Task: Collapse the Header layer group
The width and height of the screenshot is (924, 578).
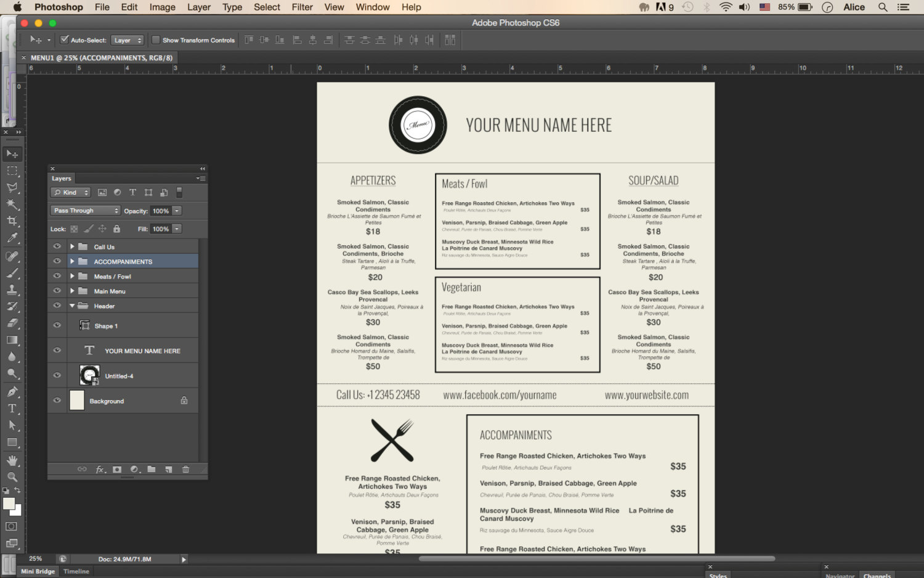Action: pyautogui.click(x=72, y=306)
